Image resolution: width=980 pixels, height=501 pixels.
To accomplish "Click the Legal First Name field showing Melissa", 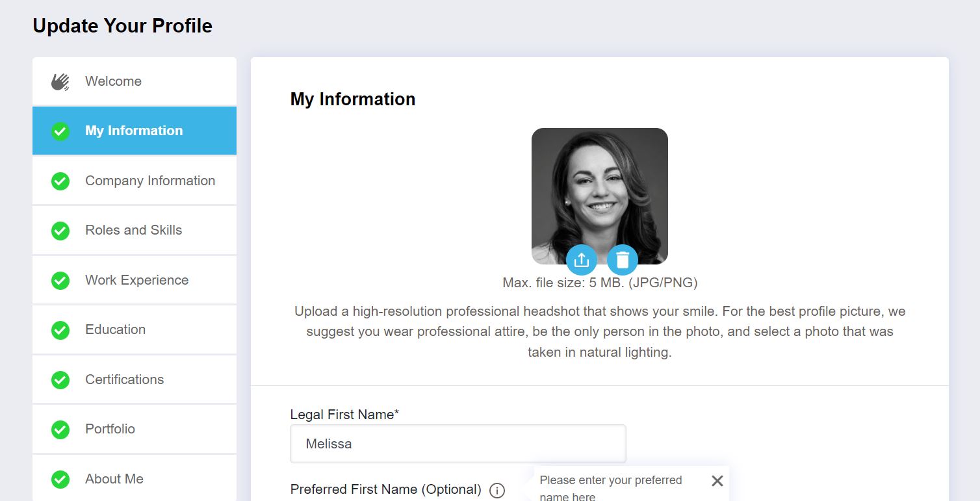I will (458, 443).
